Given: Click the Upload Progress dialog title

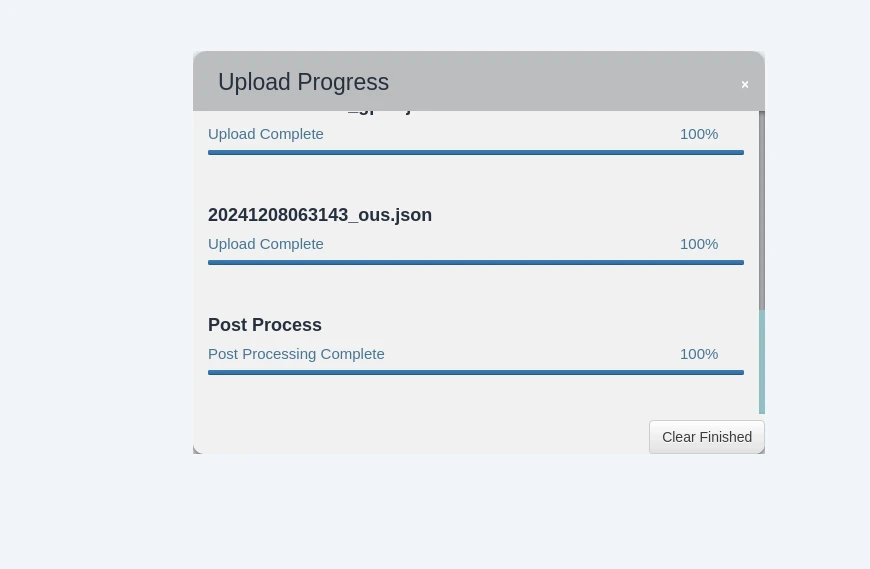Looking at the screenshot, I should [x=304, y=82].
